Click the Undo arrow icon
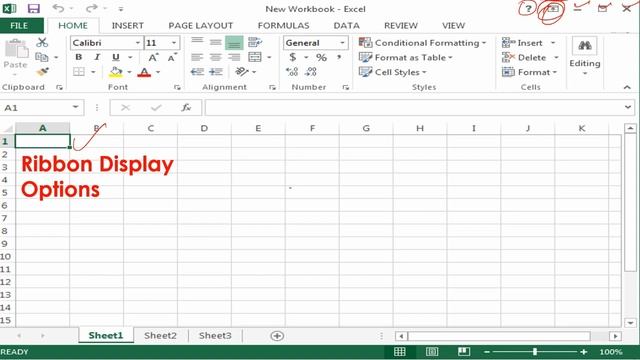640x360 pixels. [x=58, y=8]
